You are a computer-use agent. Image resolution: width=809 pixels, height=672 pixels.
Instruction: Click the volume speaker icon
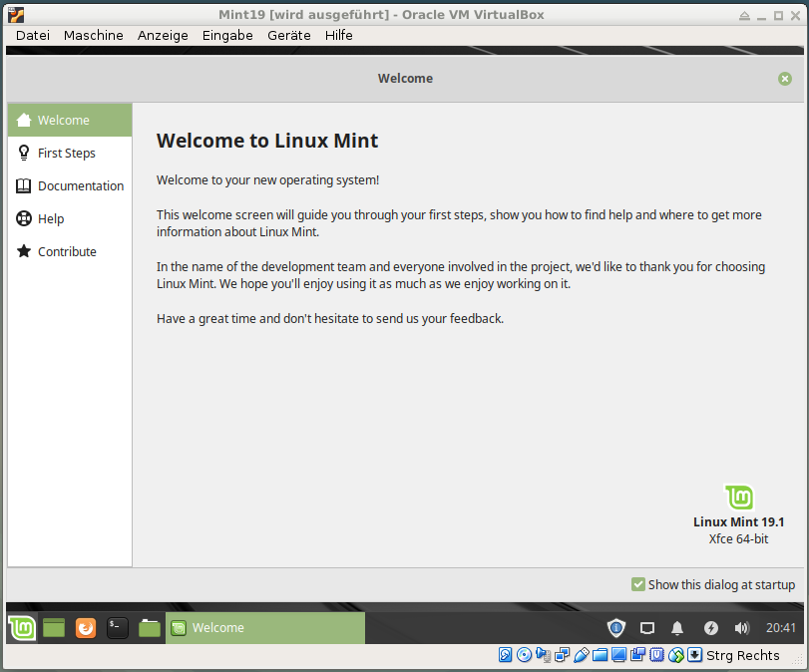[x=741, y=628]
